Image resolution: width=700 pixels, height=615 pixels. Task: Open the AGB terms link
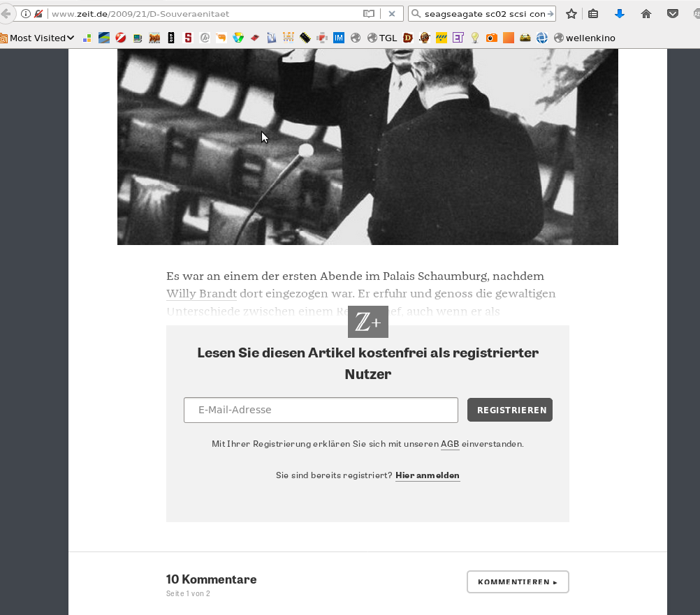point(450,444)
